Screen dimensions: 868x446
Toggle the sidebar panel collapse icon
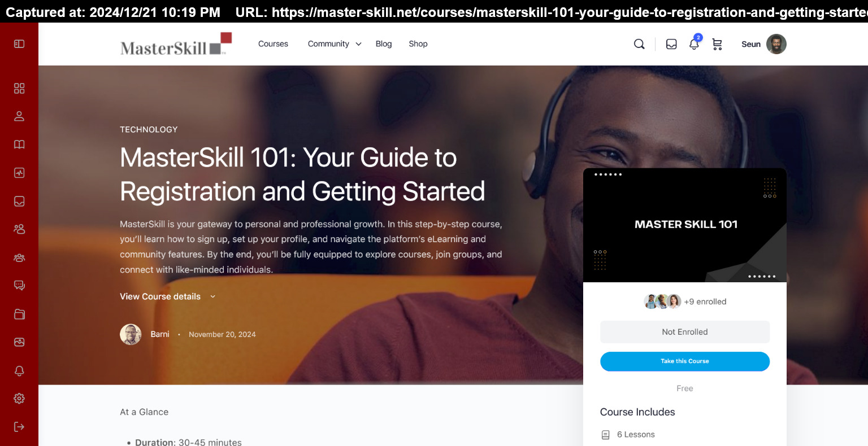pyautogui.click(x=19, y=44)
